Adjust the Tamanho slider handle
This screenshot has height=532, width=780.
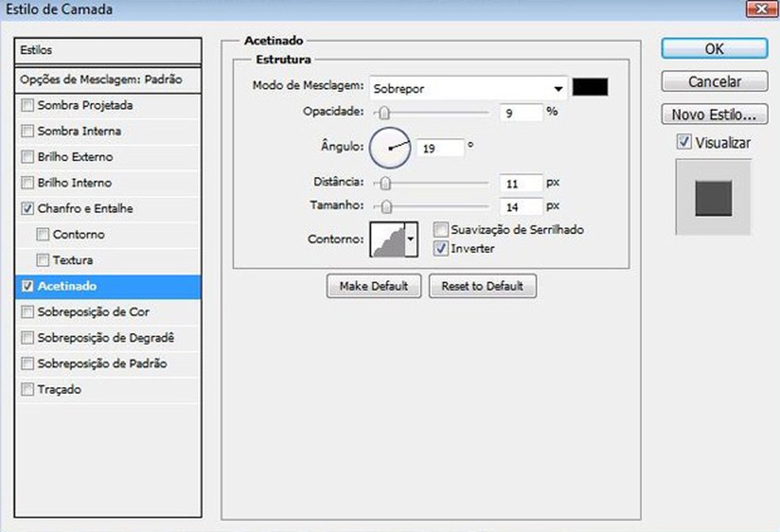pos(387,206)
